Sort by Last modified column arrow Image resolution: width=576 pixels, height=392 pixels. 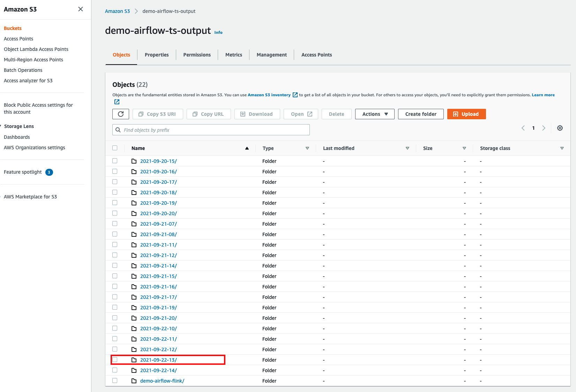point(407,148)
